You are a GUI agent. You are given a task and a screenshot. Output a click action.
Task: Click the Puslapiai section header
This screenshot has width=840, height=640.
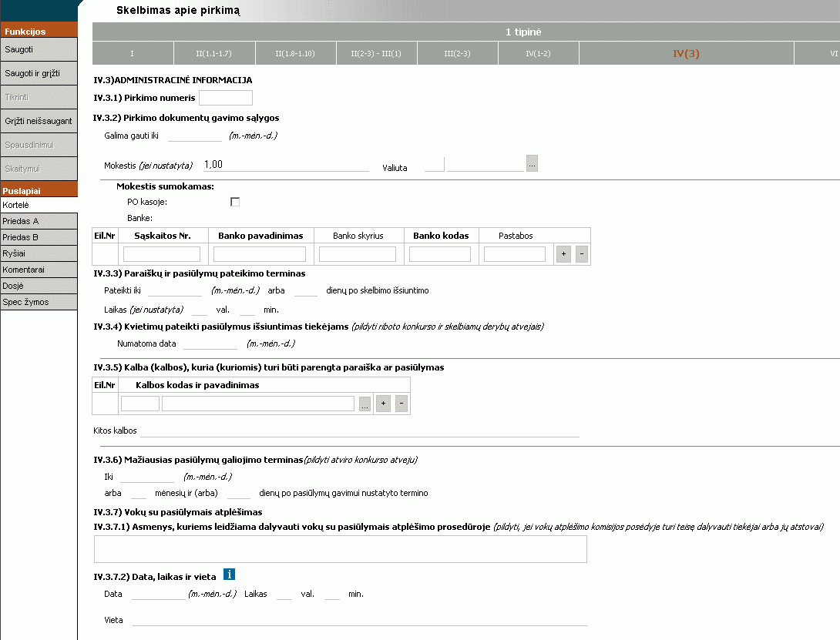click(39, 190)
